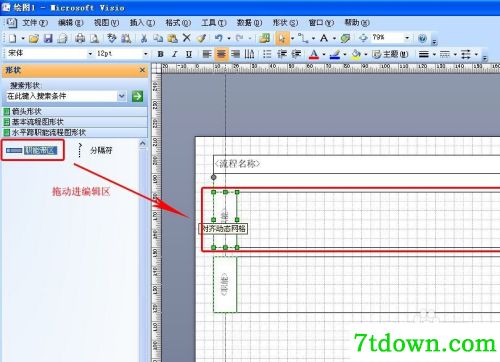Image resolution: width=500 pixels, height=362 pixels.
Task: Open the 插入 menu
Action: coord(142,23)
